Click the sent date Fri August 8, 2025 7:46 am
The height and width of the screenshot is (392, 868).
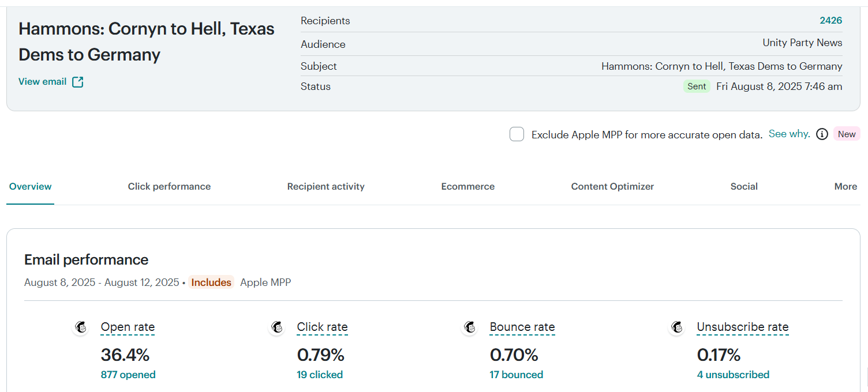click(779, 86)
